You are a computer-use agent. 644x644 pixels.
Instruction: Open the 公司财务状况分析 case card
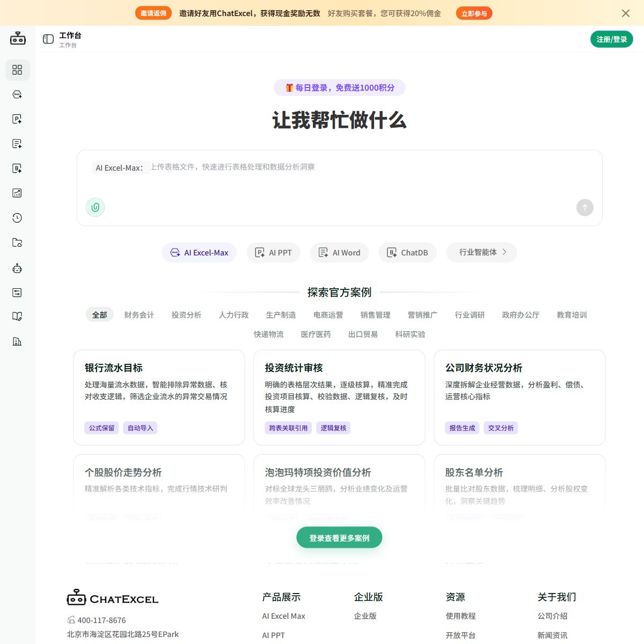click(519, 398)
